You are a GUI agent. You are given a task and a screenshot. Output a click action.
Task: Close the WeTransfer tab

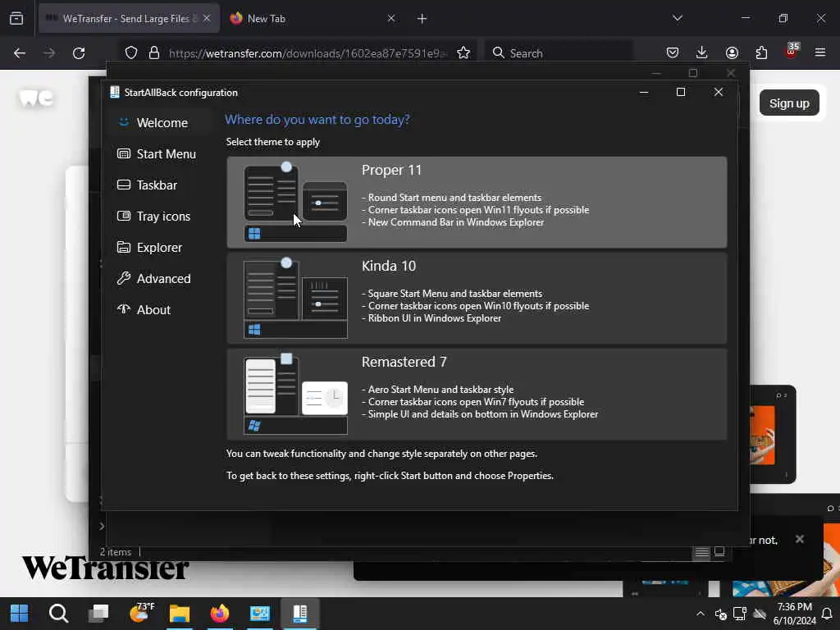pyautogui.click(x=207, y=18)
